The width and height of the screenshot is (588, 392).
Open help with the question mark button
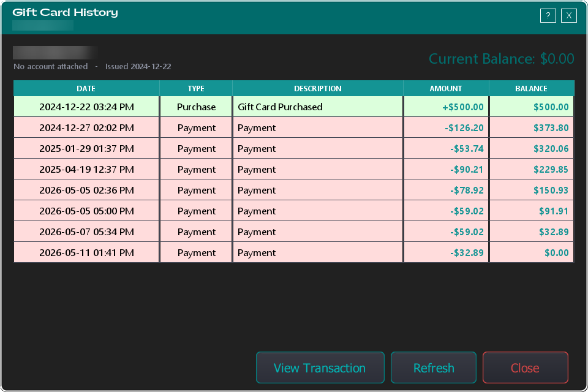point(548,15)
